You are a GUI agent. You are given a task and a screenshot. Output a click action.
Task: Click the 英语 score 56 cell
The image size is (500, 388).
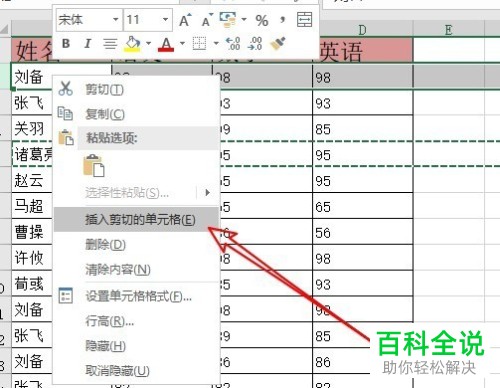tap(363, 233)
